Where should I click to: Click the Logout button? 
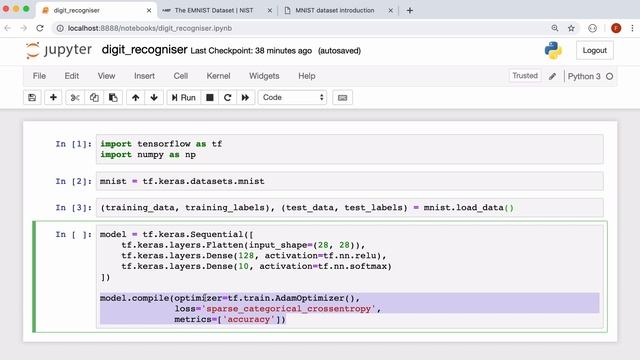pos(595,50)
